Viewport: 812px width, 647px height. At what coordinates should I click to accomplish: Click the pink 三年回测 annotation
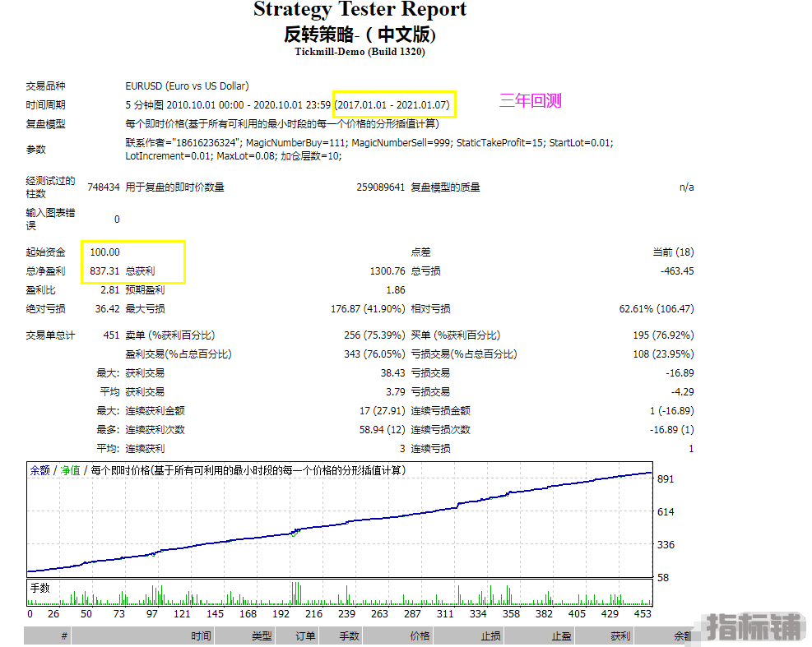[x=531, y=101]
